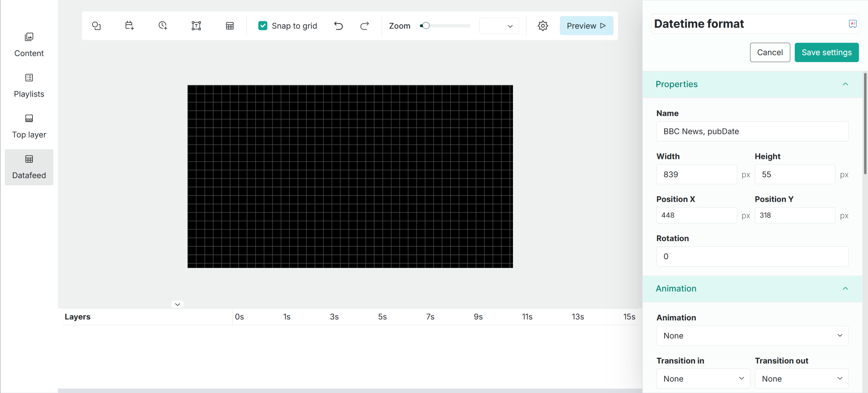Screen dimensions: 868x393
Task: Open the Animation dropdown
Action: (752, 336)
